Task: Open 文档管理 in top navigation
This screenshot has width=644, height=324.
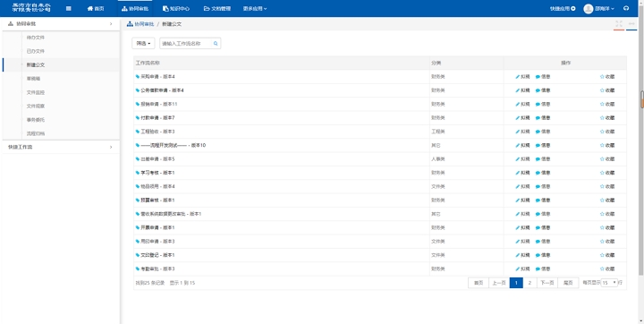Action: pyautogui.click(x=217, y=9)
